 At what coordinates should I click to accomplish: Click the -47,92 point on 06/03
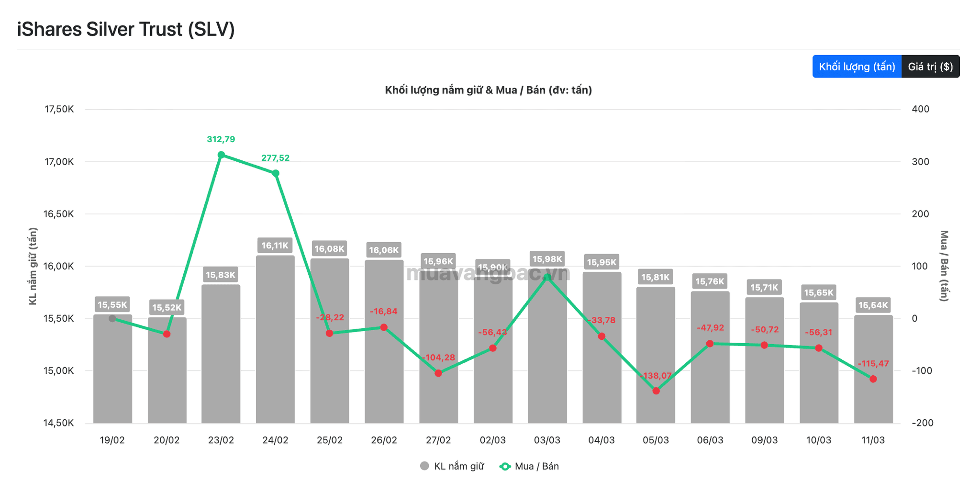pyautogui.click(x=710, y=344)
